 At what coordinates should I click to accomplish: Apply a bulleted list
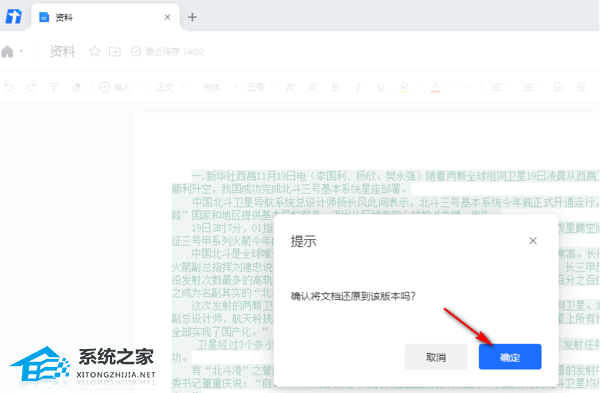[496, 87]
